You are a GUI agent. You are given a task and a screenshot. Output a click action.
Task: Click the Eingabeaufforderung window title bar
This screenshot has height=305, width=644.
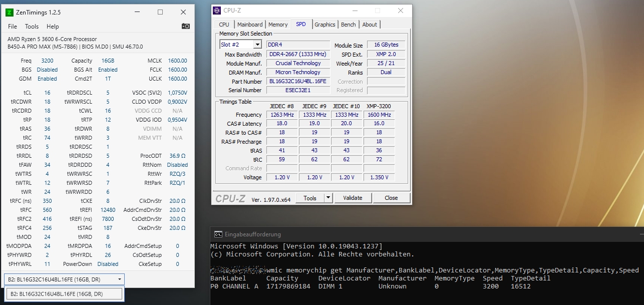pos(427,234)
